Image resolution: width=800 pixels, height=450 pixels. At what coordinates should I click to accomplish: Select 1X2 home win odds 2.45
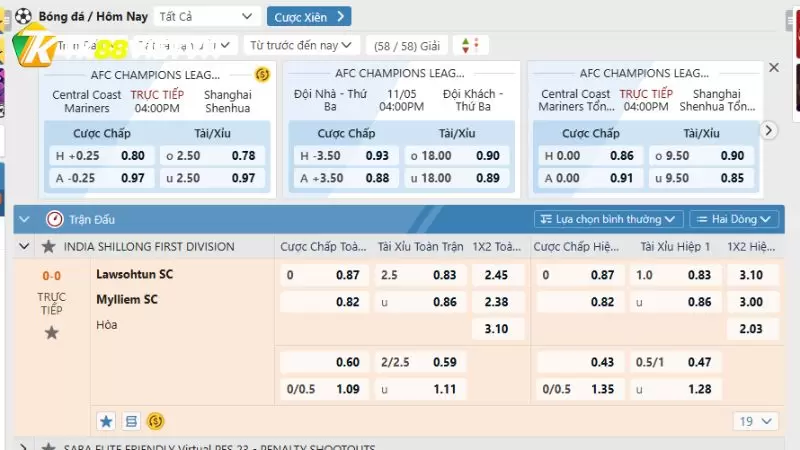click(x=498, y=275)
